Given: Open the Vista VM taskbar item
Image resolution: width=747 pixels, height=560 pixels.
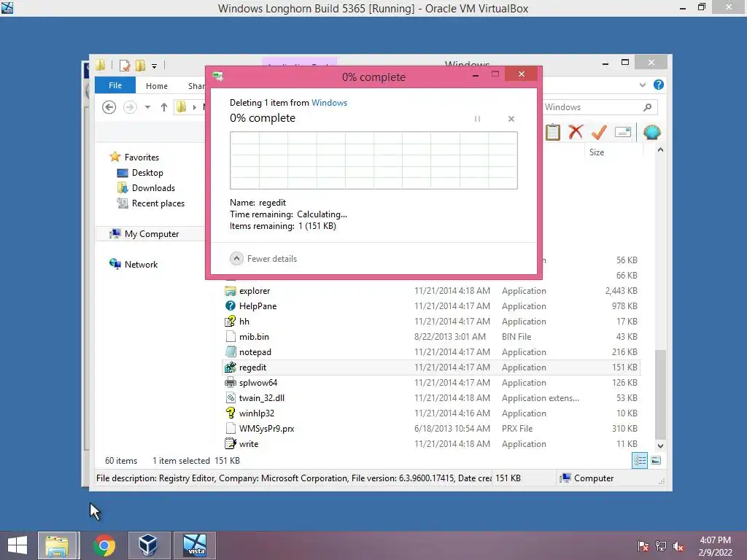Looking at the screenshot, I should (194, 545).
